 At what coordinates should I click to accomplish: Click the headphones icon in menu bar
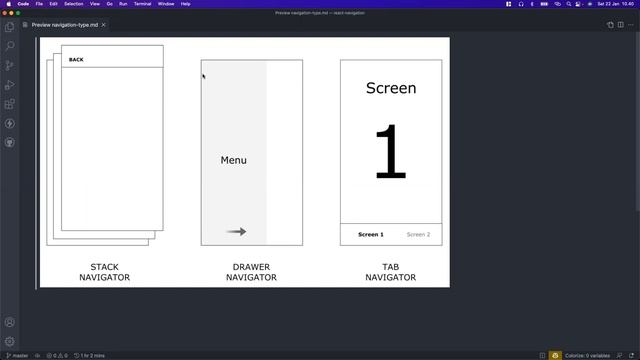tap(521, 4)
